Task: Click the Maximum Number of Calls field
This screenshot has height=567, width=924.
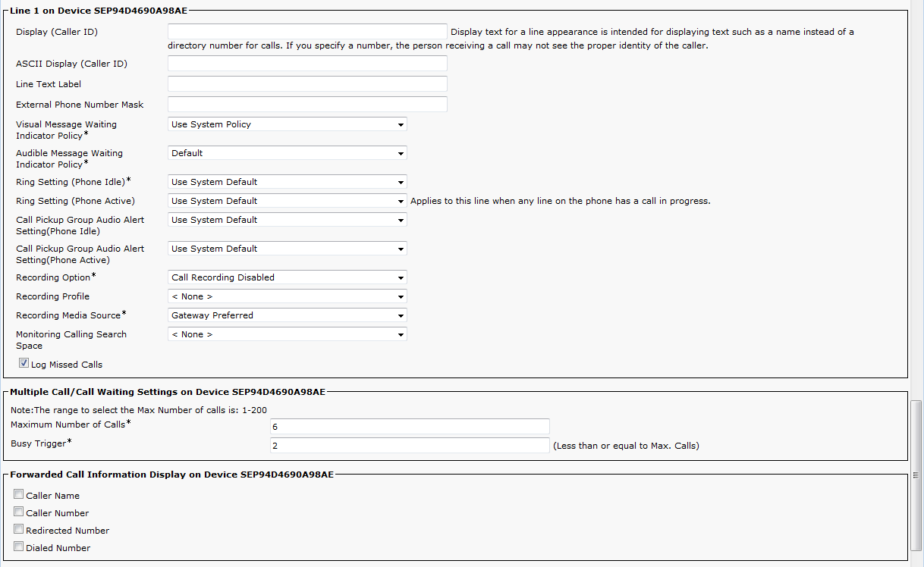Action: 410,427
